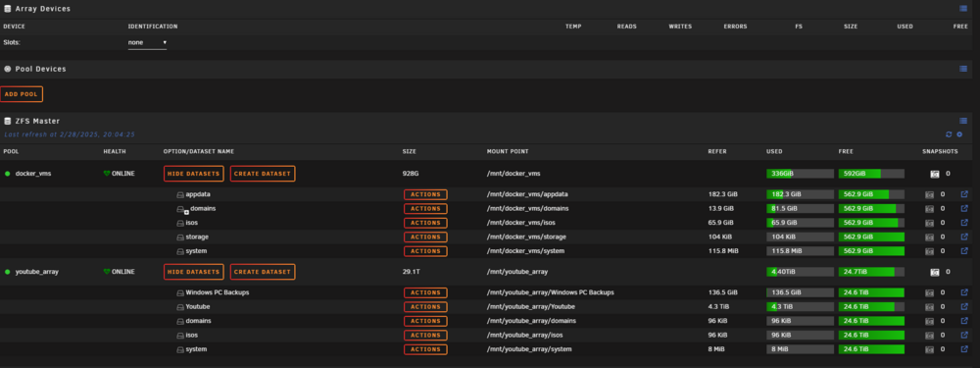This screenshot has width=980, height=368.
Task: Click the youtube_array 4.40TiB used bar
Action: [x=800, y=272]
